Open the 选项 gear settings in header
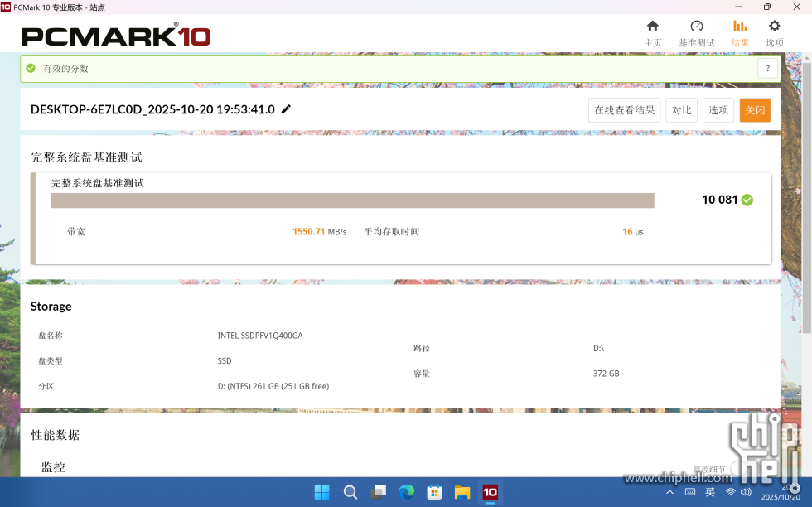The height and width of the screenshot is (507, 812). (x=774, y=31)
